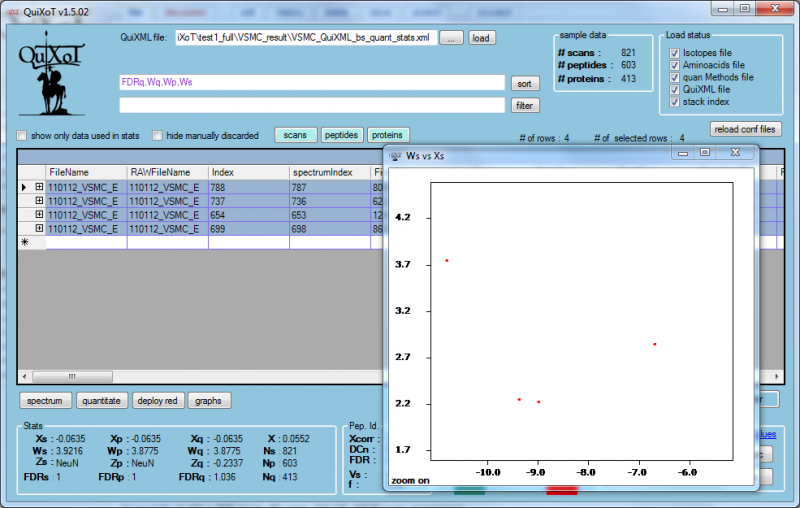800x508 pixels.
Task: Toggle hide manually discarded checkbox
Action: pyautogui.click(x=157, y=136)
